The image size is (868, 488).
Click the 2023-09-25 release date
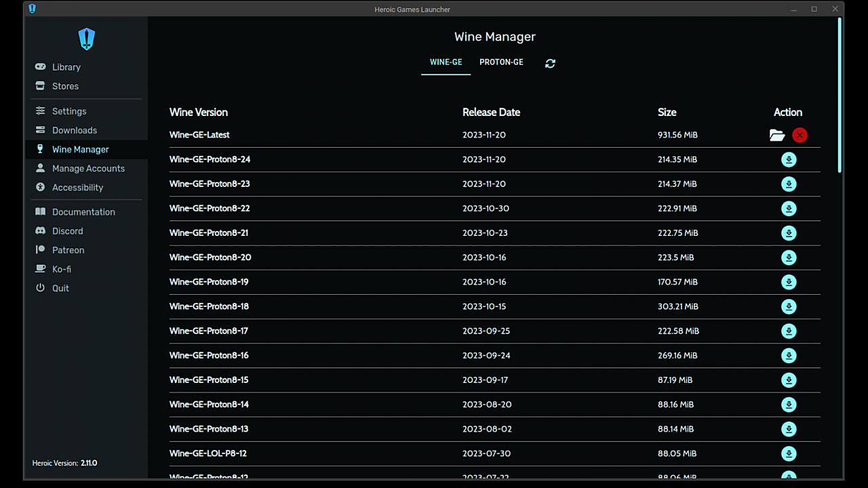pyautogui.click(x=486, y=331)
